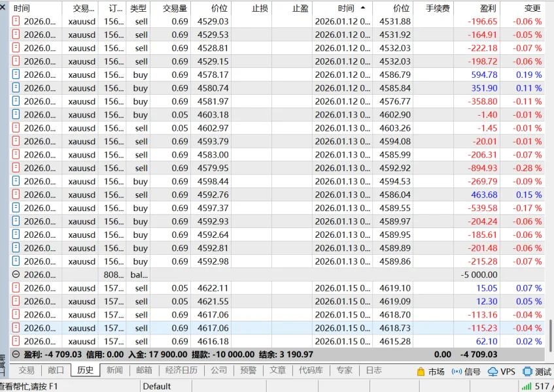Click the 变更 column header
This screenshot has width=554, height=392.
pyautogui.click(x=523, y=8)
